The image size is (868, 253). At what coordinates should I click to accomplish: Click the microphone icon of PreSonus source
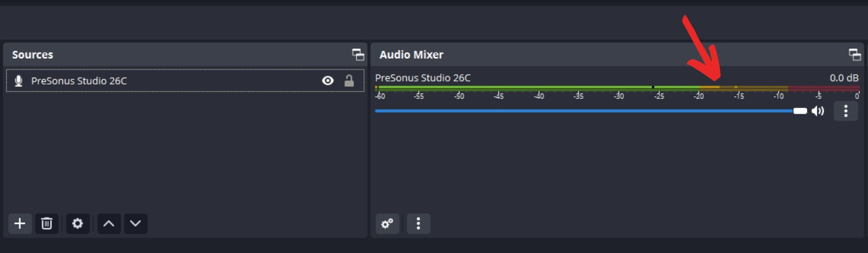pyautogui.click(x=19, y=81)
